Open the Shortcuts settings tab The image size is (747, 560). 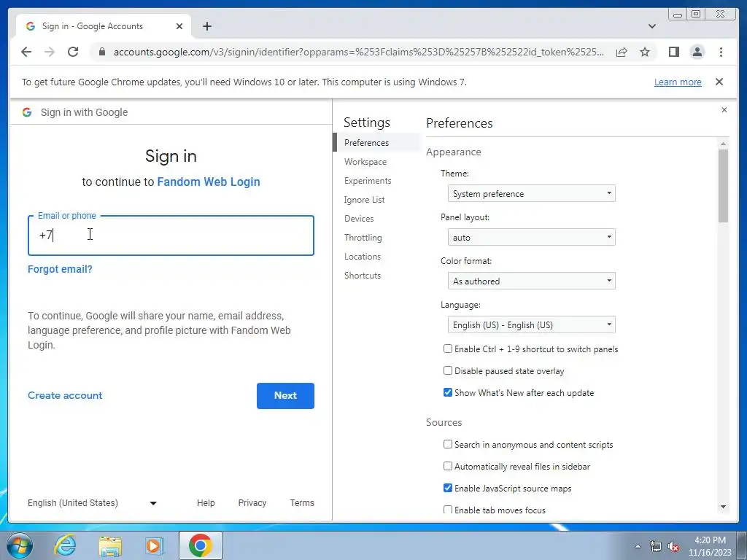coord(362,276)
